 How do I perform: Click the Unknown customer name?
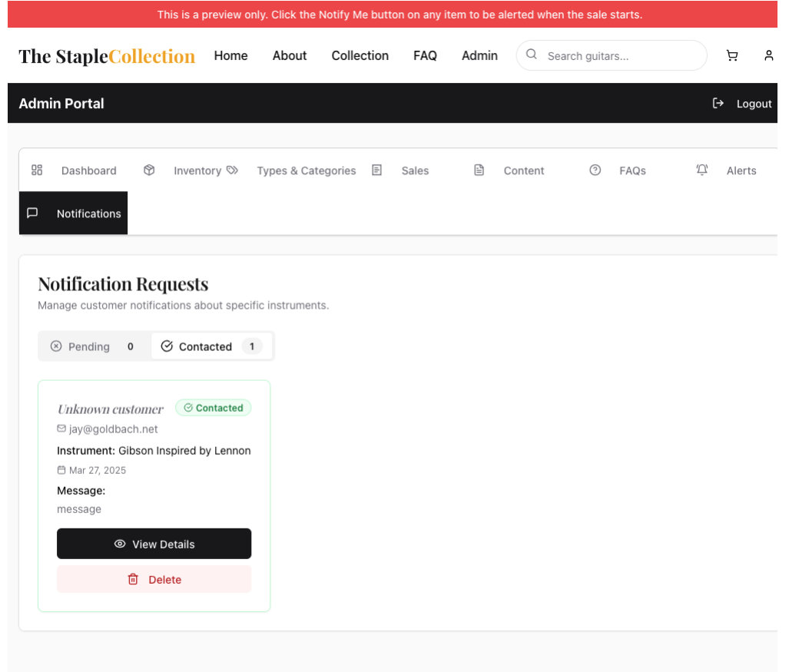pos(111,409)
